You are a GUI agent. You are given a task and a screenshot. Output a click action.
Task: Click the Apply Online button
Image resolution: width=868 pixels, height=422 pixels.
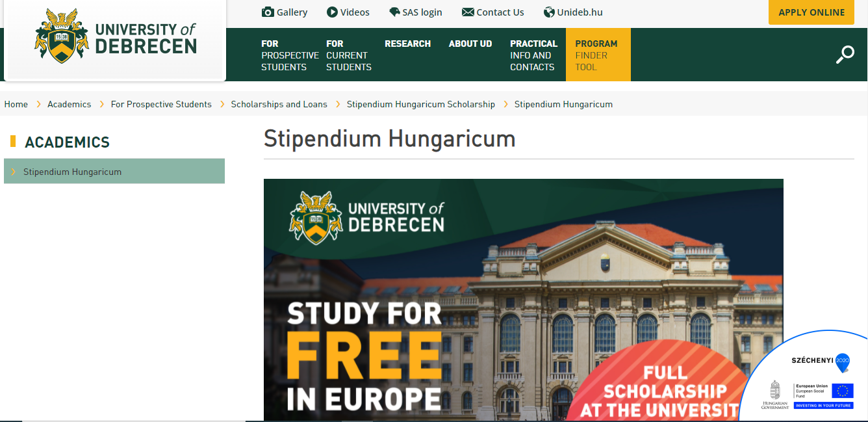coord(811,12)
